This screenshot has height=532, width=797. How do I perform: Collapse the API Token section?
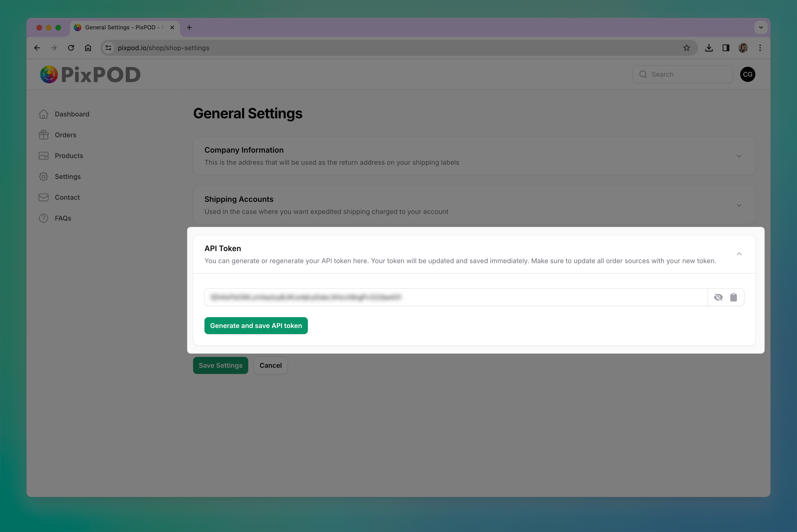[x=739, y=254]
